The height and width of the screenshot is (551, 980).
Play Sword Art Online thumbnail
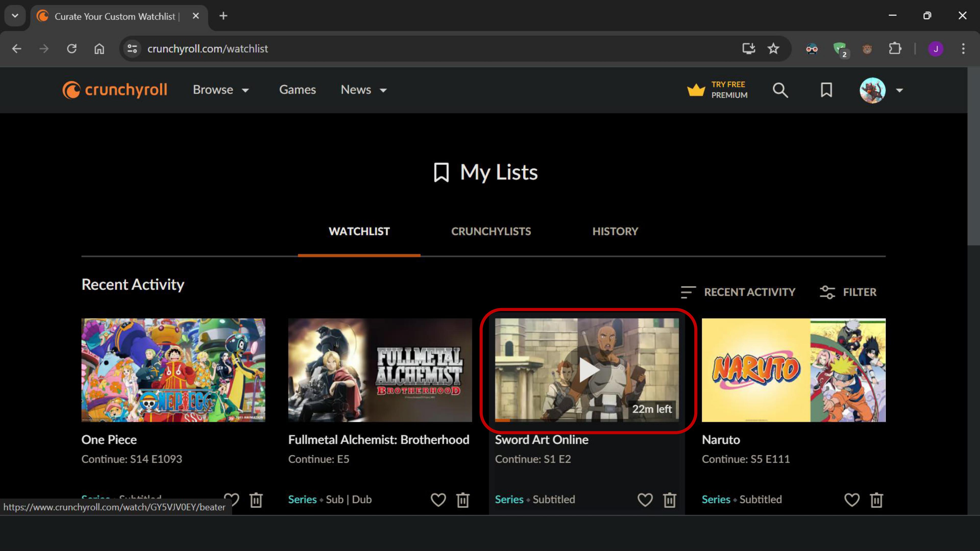(x=587, y=370)
